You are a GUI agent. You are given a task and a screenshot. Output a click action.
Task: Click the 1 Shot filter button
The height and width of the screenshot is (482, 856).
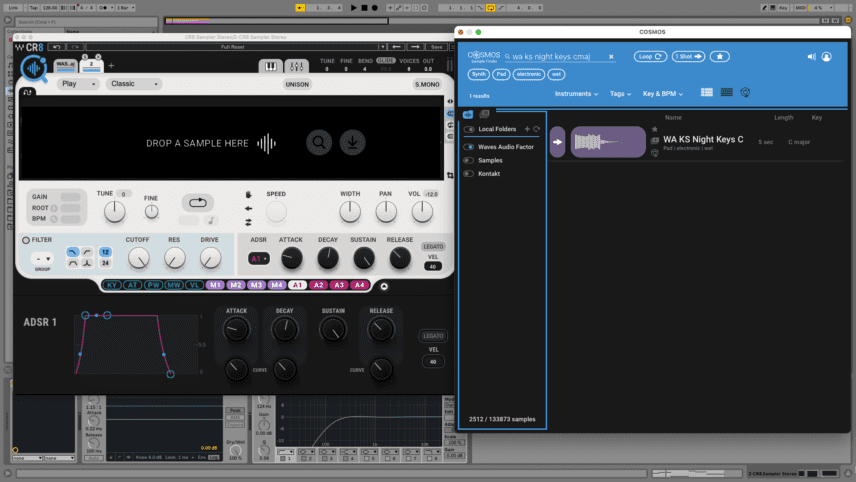point(688,57)
